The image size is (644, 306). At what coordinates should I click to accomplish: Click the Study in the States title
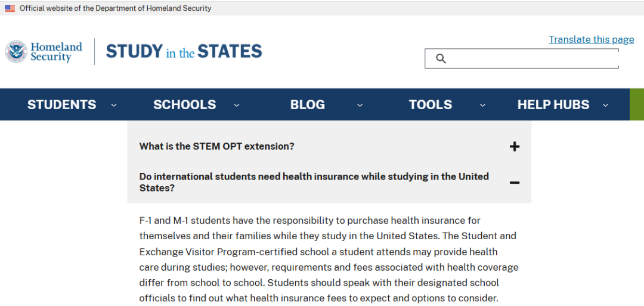click(184, 52)
